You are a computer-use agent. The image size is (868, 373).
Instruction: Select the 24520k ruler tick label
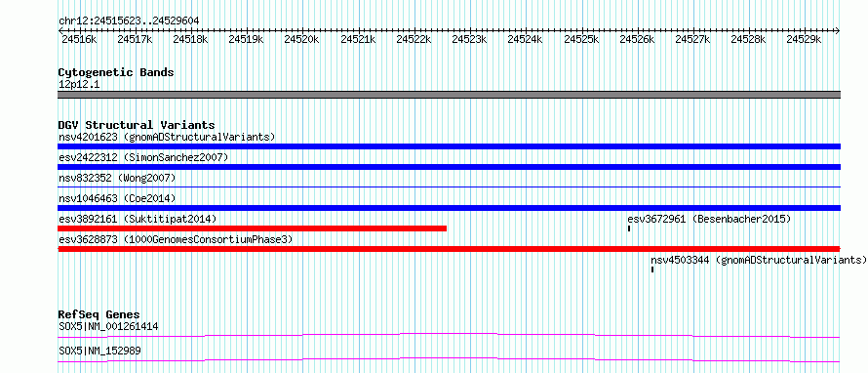point(301,39)
